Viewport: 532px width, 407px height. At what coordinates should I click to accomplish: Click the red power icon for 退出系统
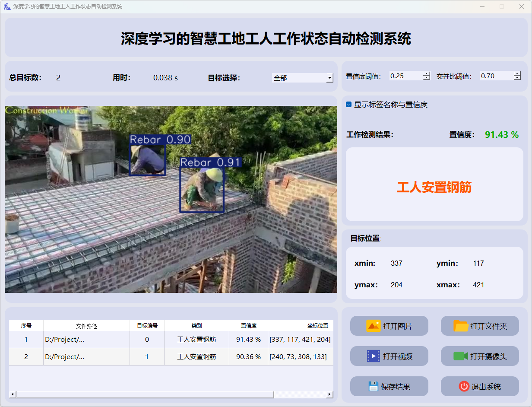tap(464, 386)
